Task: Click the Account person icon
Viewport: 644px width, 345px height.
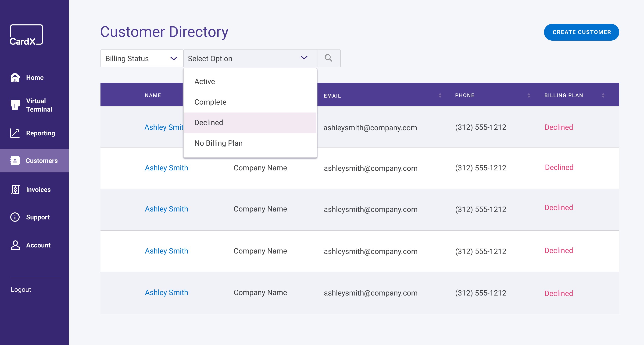Action: click(15, 245)
